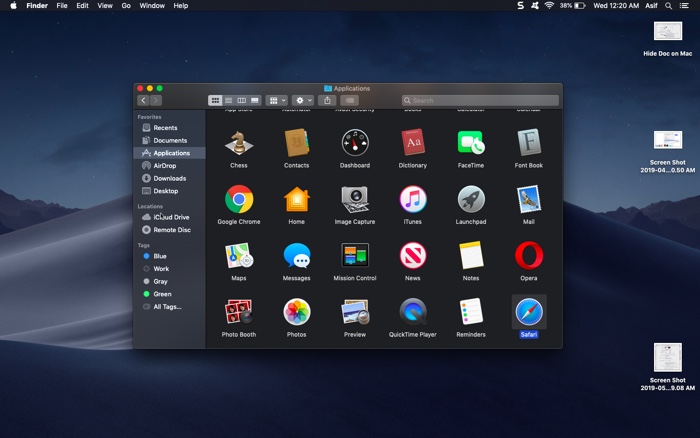
Task: Select the QuickTime Player app icon
Action: coord(412,312)
